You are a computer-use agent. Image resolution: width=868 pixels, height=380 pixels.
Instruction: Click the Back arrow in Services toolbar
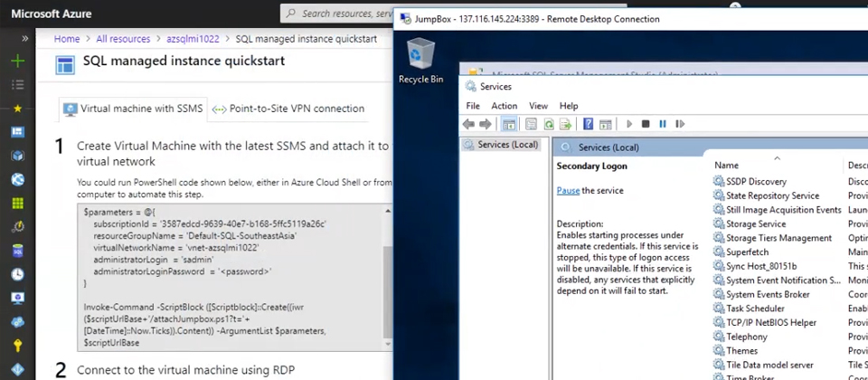469,124
